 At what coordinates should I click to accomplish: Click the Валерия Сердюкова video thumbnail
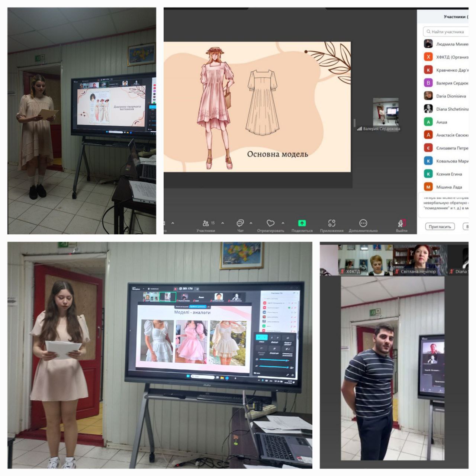[x=386, y=111]
